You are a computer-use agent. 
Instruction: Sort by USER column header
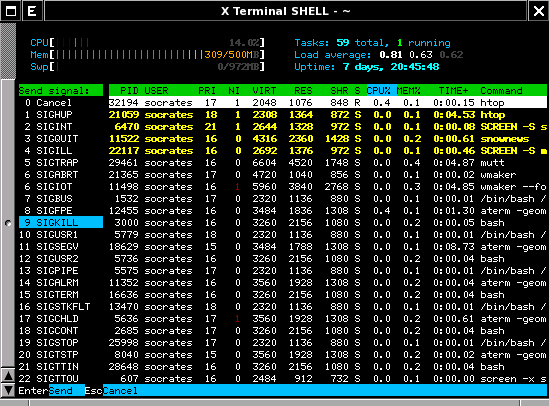tap(157, 91)
